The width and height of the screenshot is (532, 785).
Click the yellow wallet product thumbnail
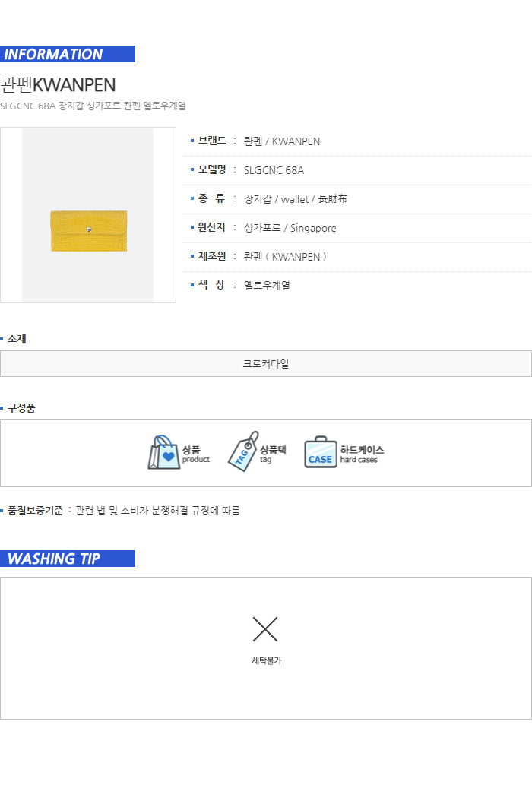tap(88, 226)
